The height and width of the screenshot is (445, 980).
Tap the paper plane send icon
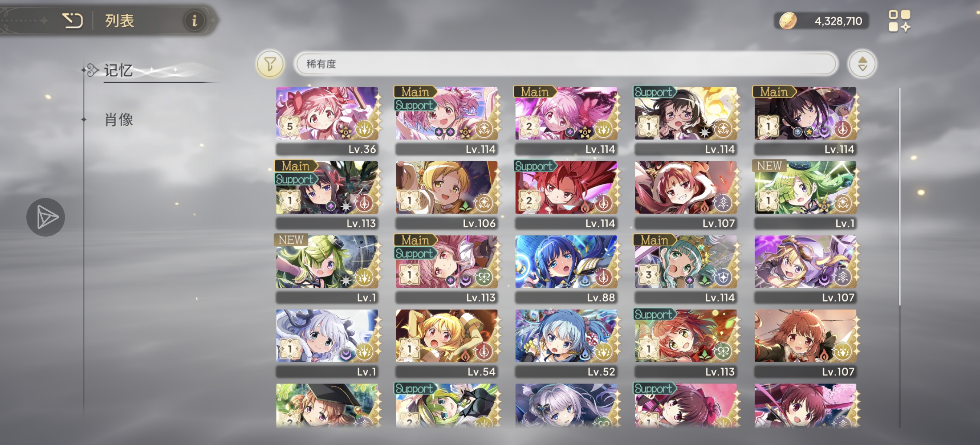tap(46, 217)
